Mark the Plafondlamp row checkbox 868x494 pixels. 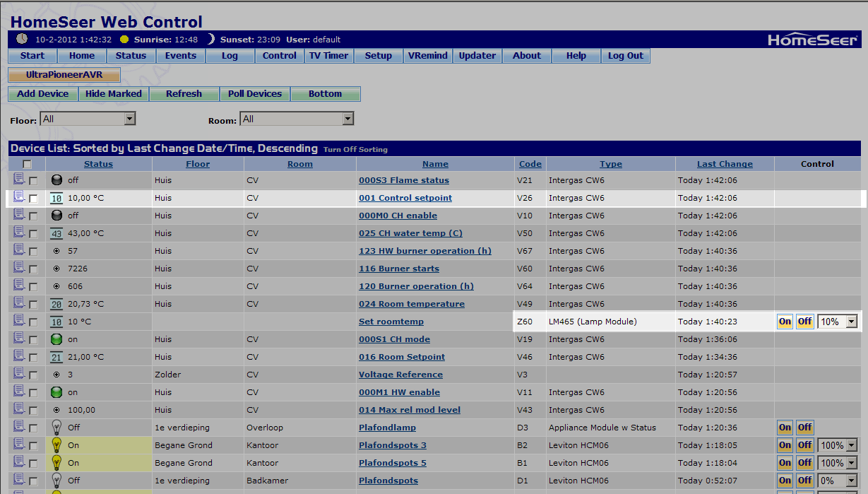coord(33,428)
